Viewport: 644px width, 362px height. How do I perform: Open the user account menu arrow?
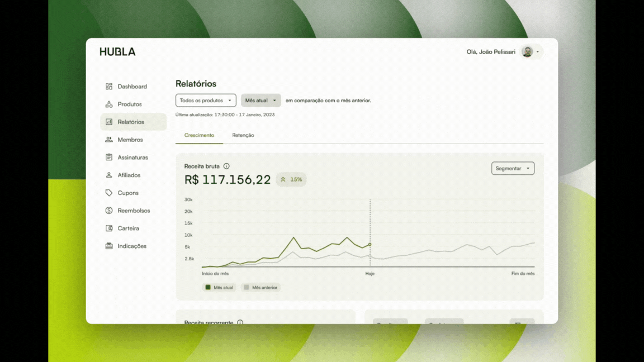538,52
